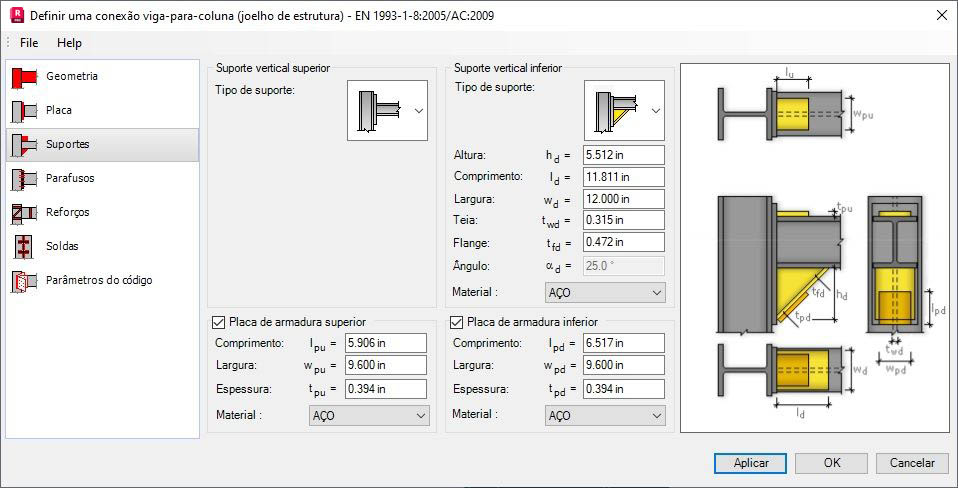Image resolution: width=958 pixels, height=488 pixels.
Task: Click the Cancelar button
Action: [x=912, y=463]
